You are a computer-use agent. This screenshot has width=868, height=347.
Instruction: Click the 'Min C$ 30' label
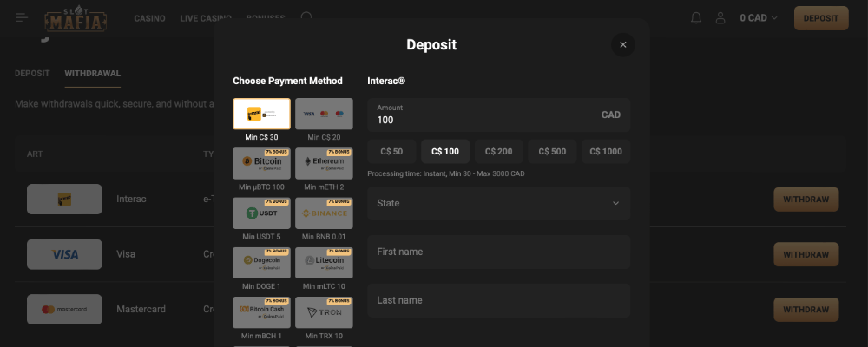coord(262,137)
